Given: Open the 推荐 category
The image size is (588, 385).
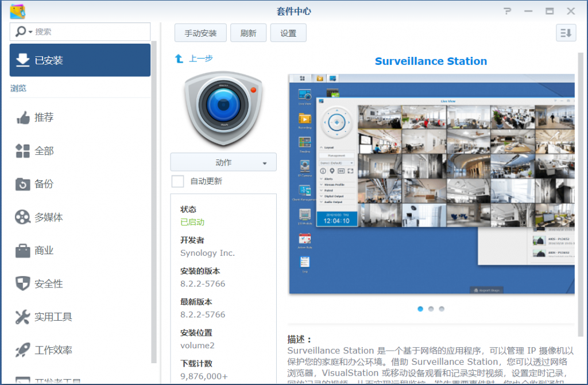Looking at the screenshot, I should click(80, 118).
